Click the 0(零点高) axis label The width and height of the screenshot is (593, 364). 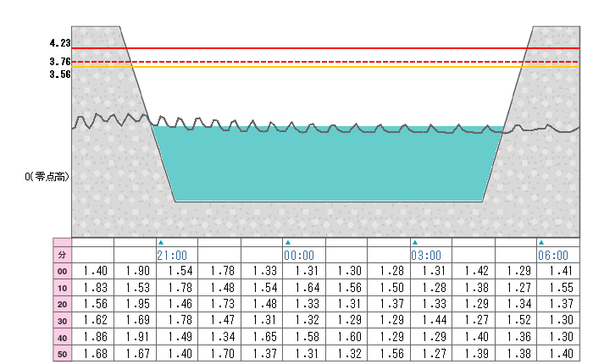(47, 177)
